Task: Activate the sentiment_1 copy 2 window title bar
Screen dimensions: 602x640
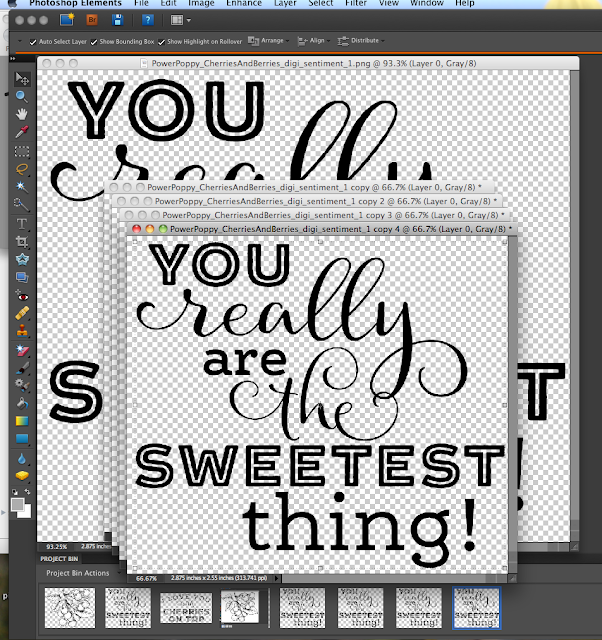Action: pyautogui.click(x=307, y=201)
